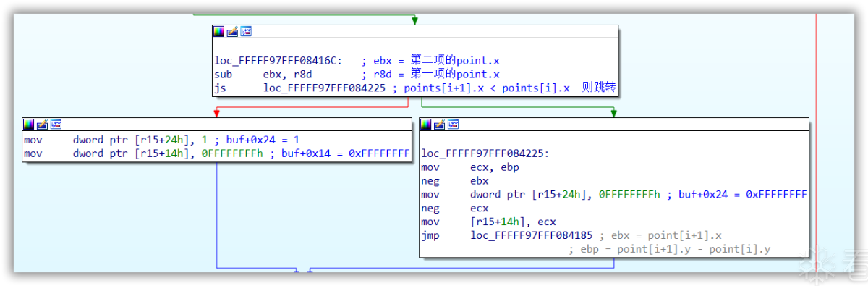
Task: Click edit icon on loc_FFFFF97FFF084225 node header
Action: point(440,125)
